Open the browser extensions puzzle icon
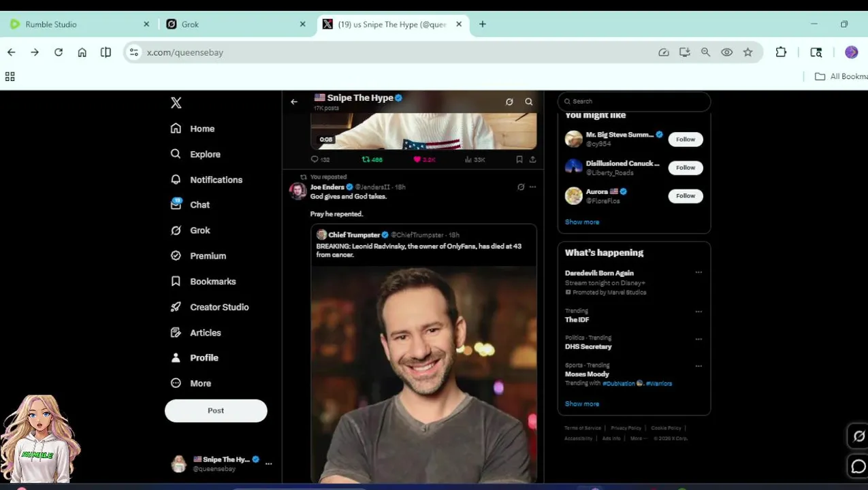868x490 pixels. tap(781, 52)
